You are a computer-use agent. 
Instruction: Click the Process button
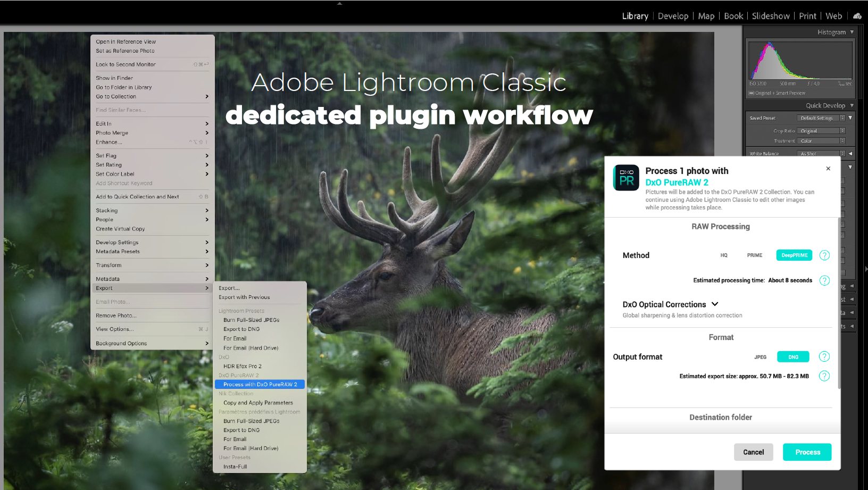(807, 452)
